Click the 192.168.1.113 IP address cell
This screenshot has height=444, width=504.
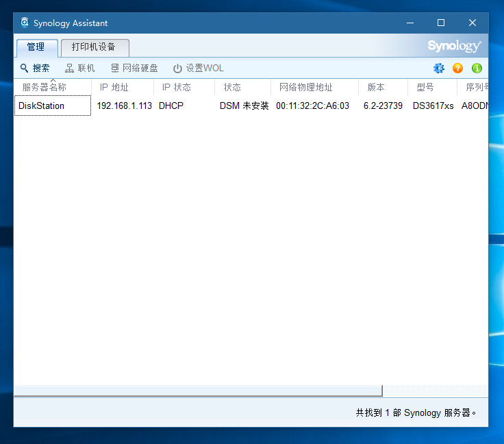point(124,106)
